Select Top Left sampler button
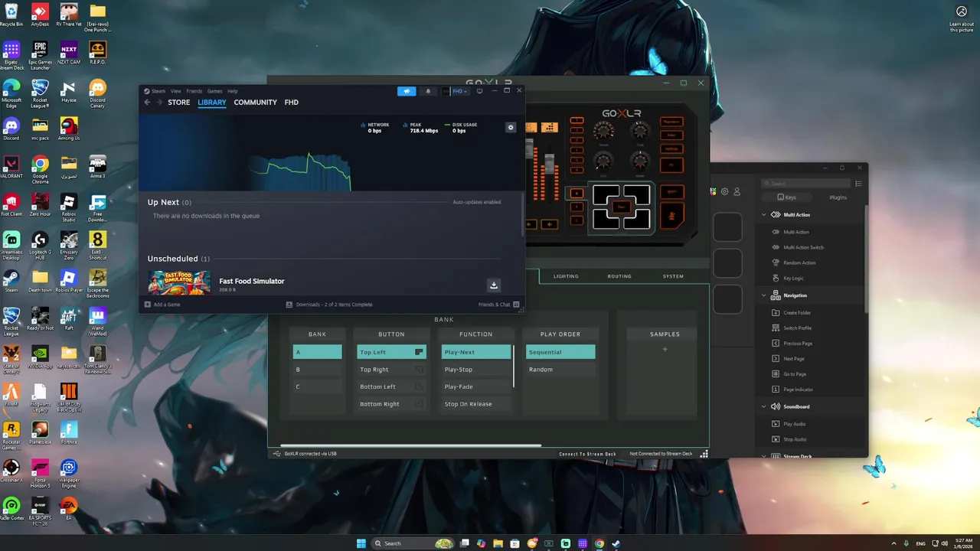 [391, 352]
